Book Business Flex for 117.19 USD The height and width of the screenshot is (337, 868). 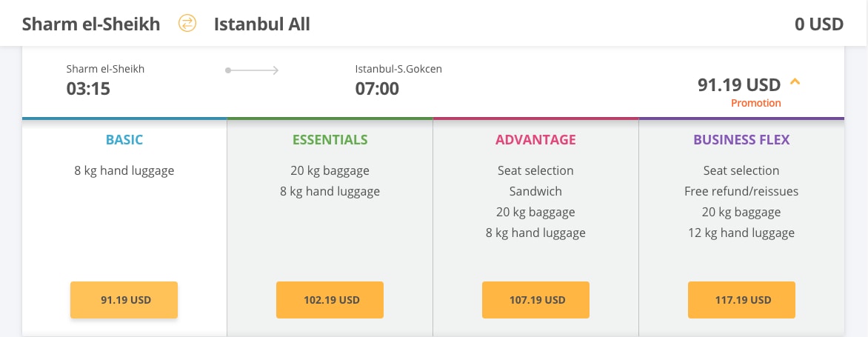(x=742, y=300)
